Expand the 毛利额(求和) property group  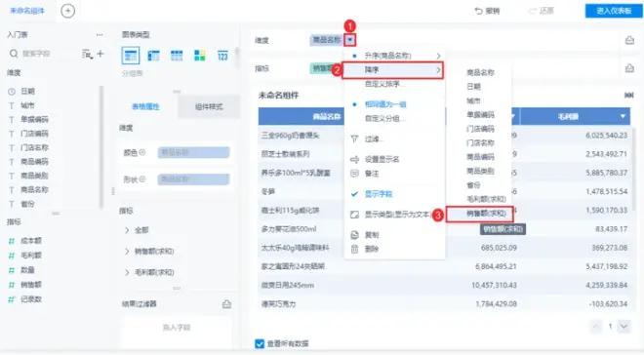pos(127,272)
